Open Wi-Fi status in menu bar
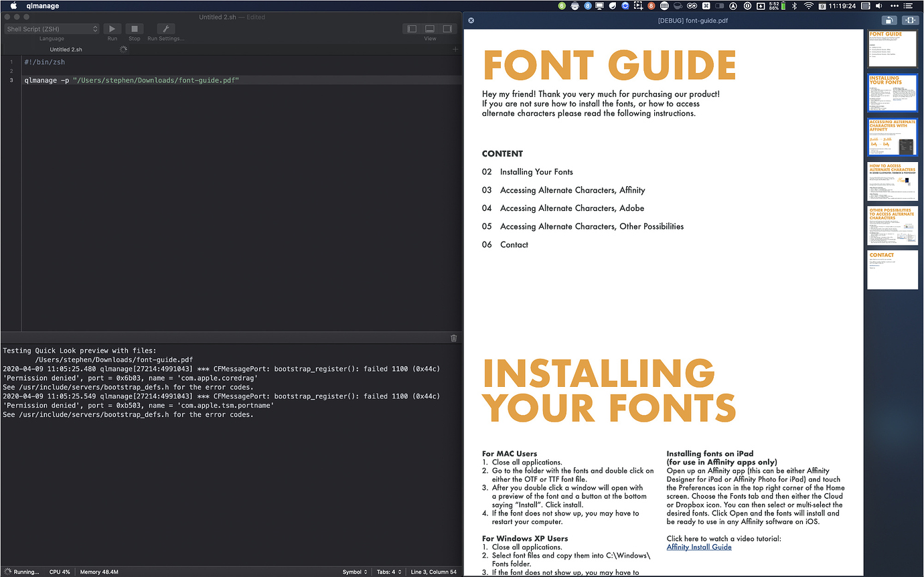 coord(808,6)
